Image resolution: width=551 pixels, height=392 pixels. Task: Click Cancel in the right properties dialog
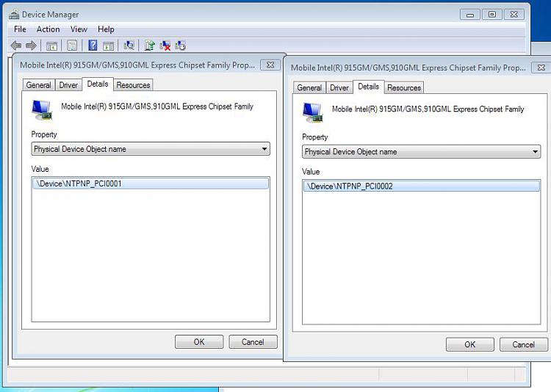pyautogui.click(x=524, y=344)
